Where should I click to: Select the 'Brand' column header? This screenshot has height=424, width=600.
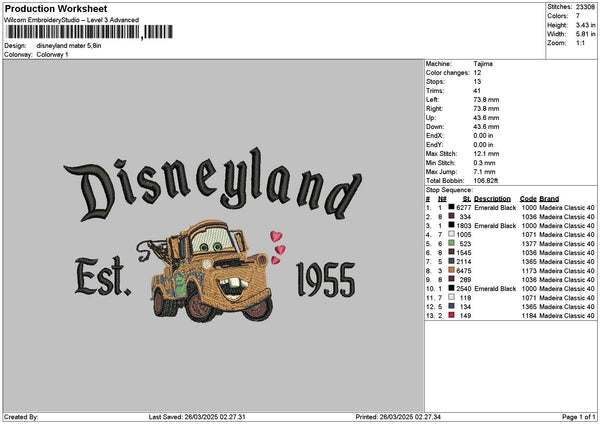click(x=549, y=199)
